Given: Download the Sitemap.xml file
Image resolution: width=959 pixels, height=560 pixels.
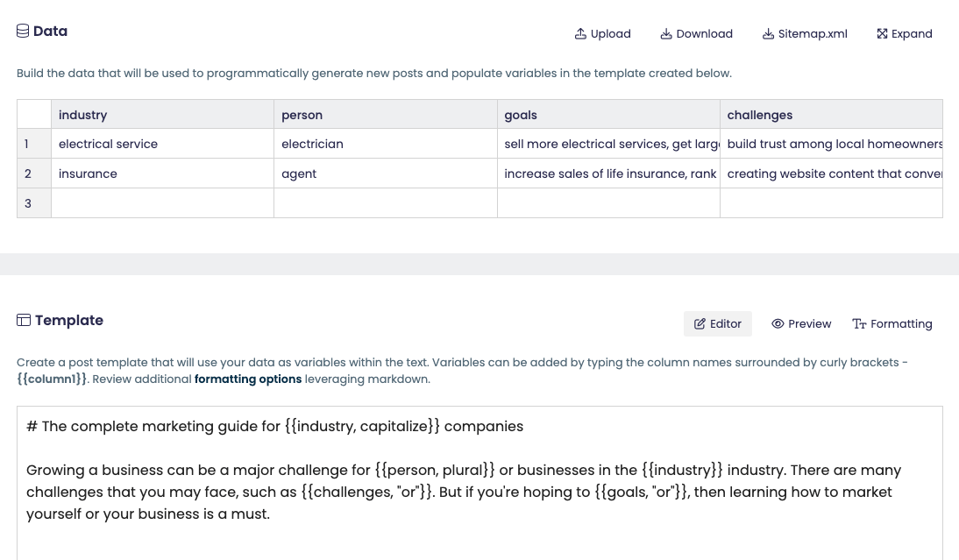Looking at the screenshot, I should click(x=804, y=33).
